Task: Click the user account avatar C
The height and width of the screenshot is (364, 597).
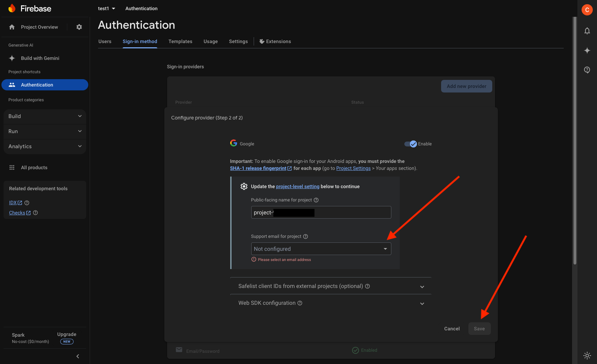Action: coord(587,10)
